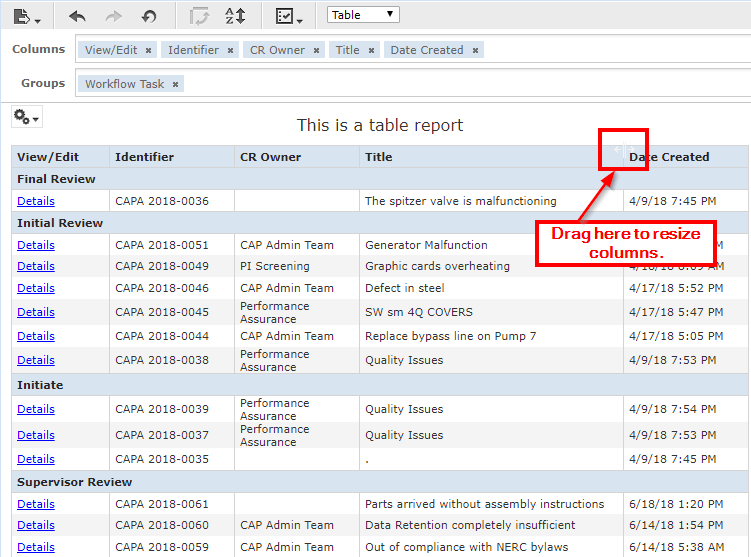
Task: Remove the Date Created column chip
Action: (x=475, y=50)
